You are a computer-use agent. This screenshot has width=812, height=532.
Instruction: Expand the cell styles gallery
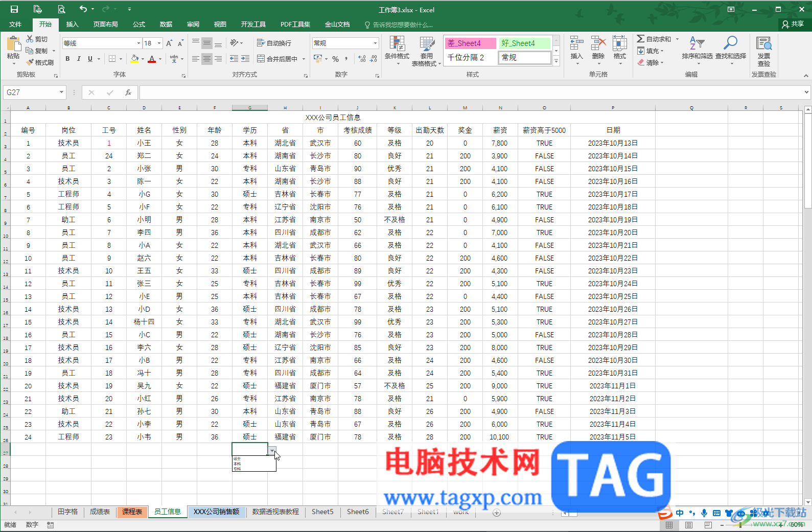(556, 61)
